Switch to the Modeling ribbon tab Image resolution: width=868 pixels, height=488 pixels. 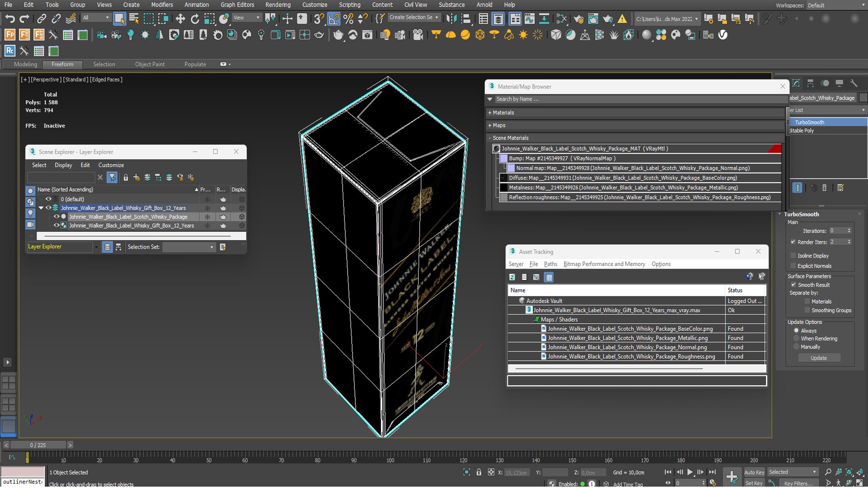25,64
